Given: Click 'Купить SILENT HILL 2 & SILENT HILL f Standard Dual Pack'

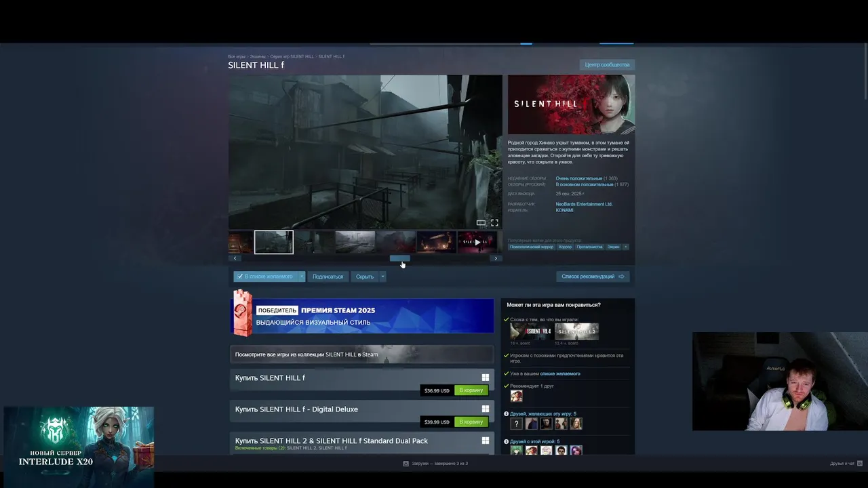Looking at the screenshot, I should [332, 441].
